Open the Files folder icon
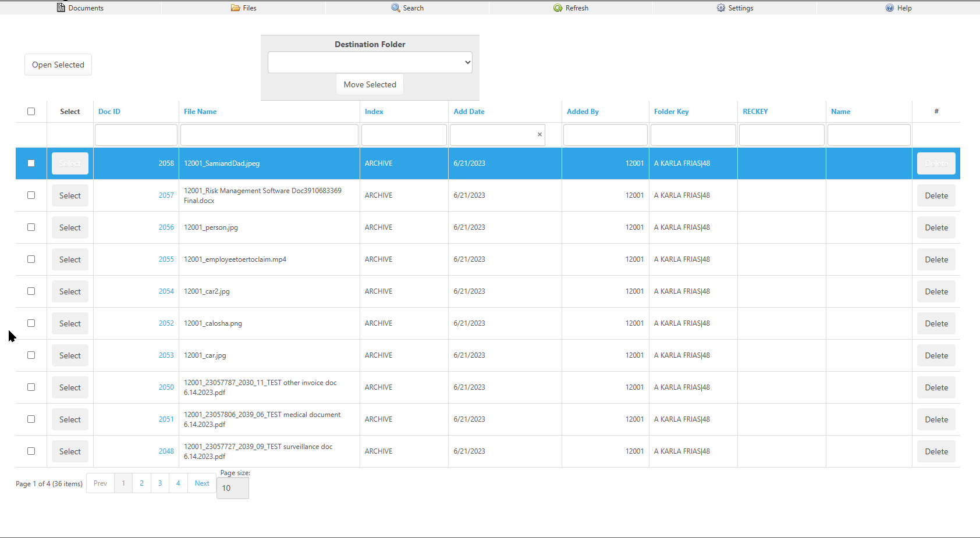This screenshot has width=980, height=538. [x=235, y=8]
